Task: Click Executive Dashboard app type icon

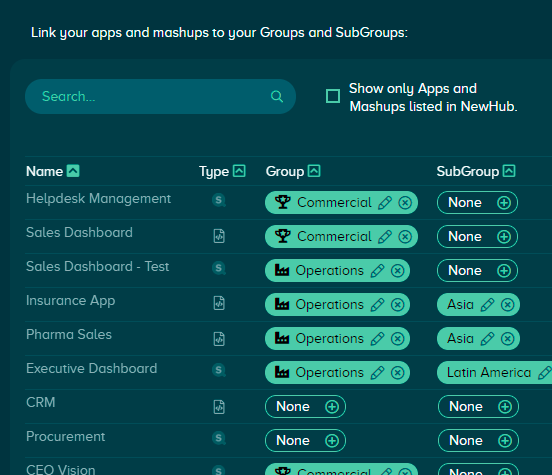Action: pos(219,370)
